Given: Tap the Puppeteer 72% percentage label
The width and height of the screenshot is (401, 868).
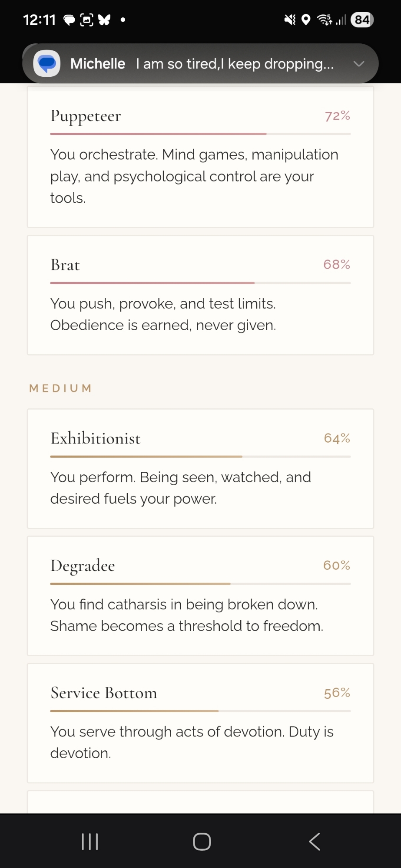Looking at the screenshot, I should (x=337, y=116).
